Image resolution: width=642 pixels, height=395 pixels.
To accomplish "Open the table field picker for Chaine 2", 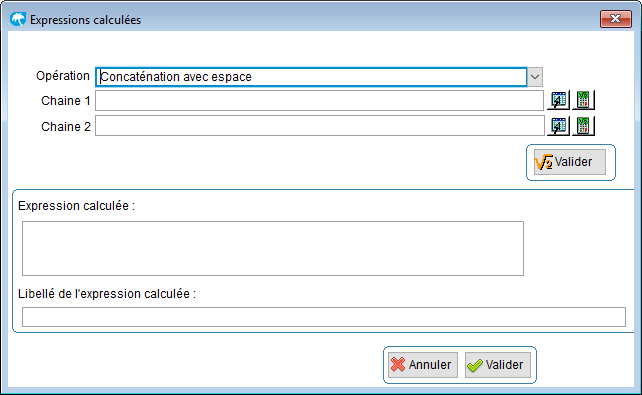I will point(558,126).
